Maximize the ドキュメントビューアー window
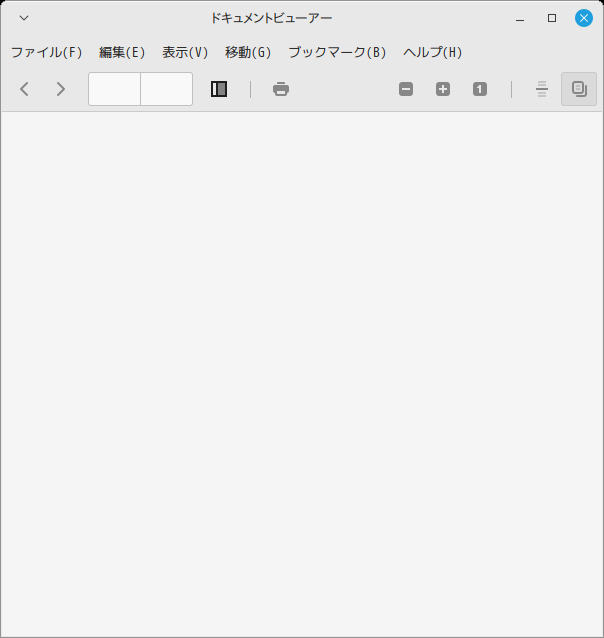Screen dimensions: 604x638 point(552,18)
